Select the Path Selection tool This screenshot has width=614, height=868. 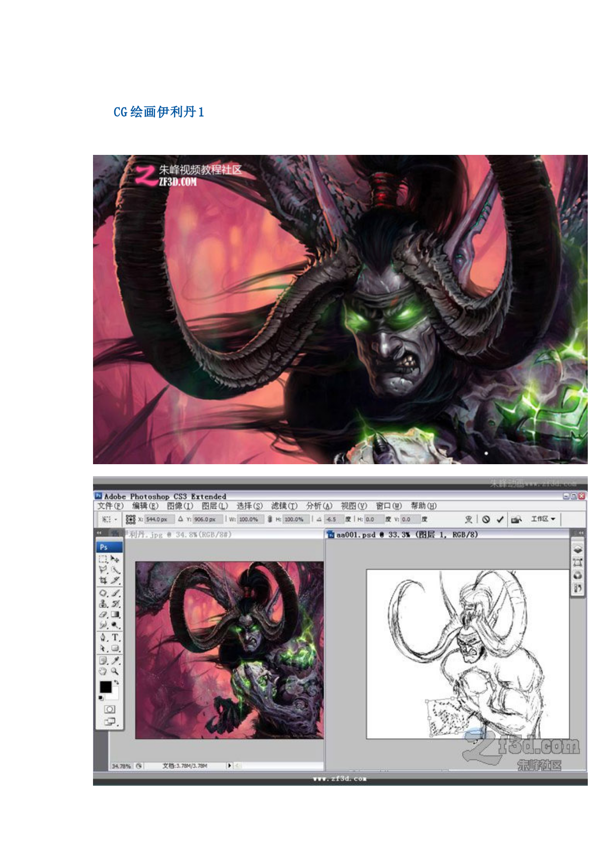coord(103,648)
